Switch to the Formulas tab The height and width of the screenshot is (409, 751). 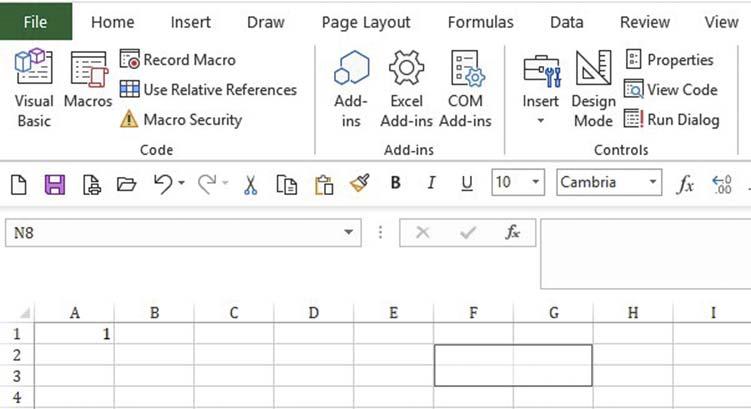tap(480, 22)
